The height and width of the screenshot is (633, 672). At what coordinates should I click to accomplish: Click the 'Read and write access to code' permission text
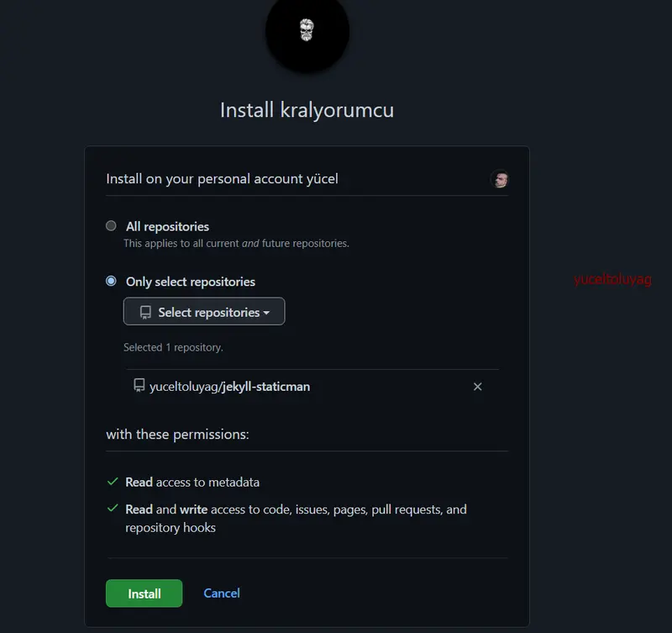click(297, 518)
